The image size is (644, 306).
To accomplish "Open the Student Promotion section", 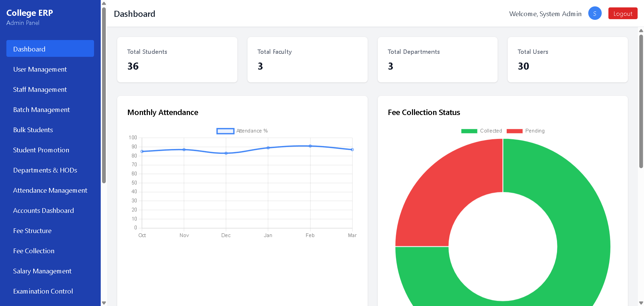I will 41,150.
